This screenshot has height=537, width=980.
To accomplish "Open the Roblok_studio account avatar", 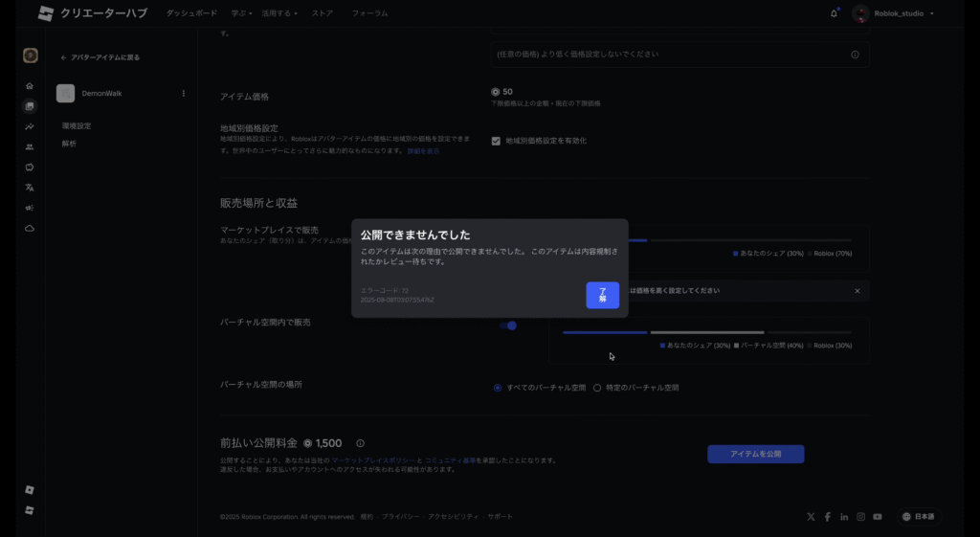I will point(860,13).
